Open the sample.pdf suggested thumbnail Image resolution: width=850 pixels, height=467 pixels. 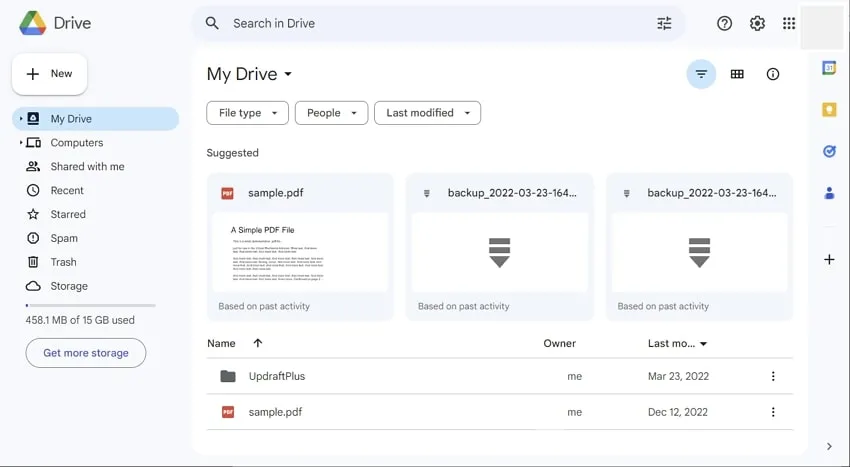point(300,252)
